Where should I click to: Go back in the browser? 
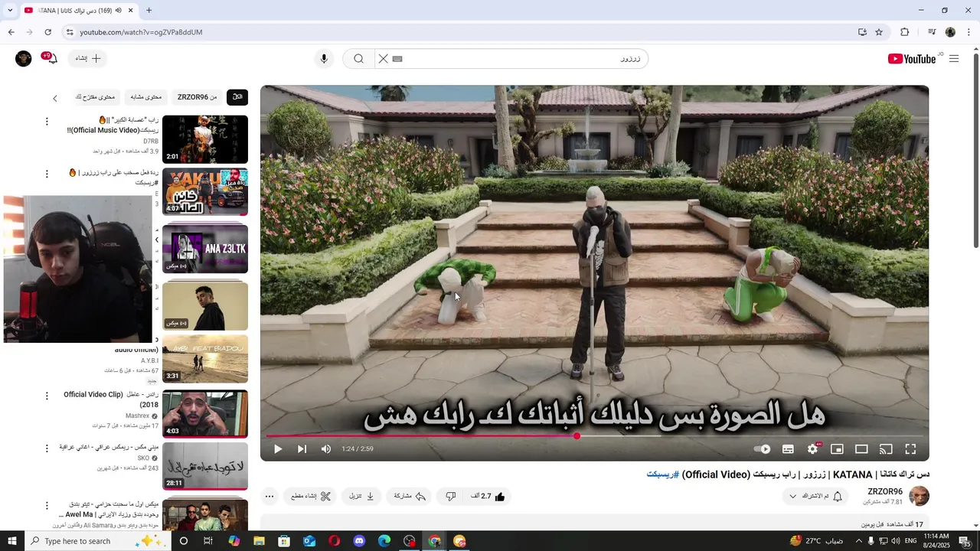[11, 32]
